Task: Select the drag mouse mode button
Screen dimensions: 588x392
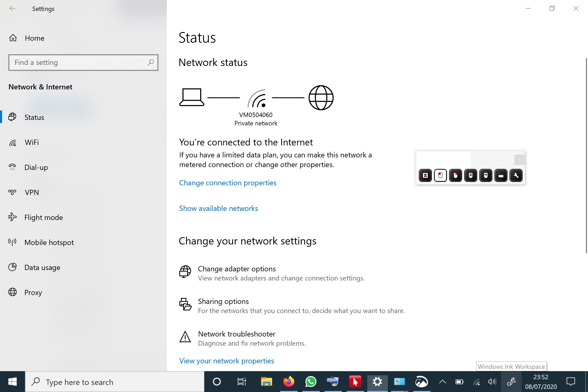Action: tap(486, 175)
